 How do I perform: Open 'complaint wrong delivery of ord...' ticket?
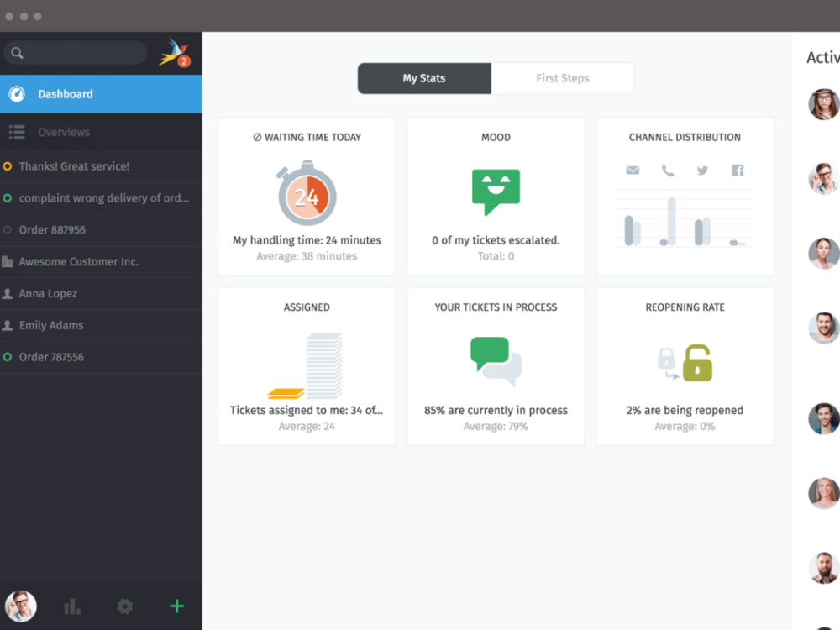click(x=101, y=198)
